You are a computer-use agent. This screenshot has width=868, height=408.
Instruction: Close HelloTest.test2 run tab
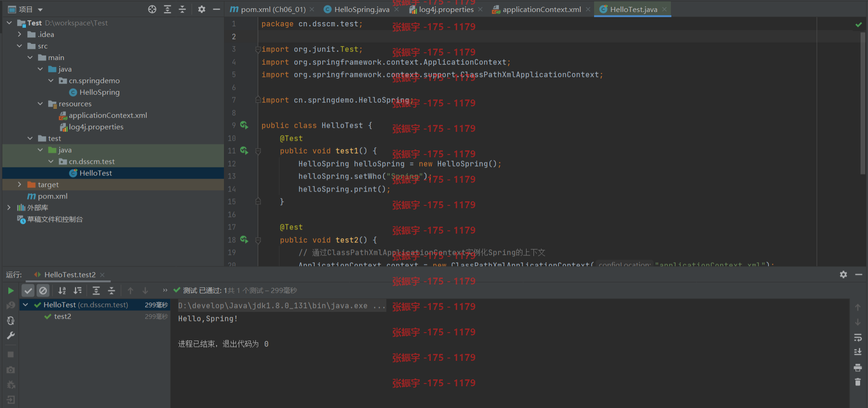click(x=102, y=275)
